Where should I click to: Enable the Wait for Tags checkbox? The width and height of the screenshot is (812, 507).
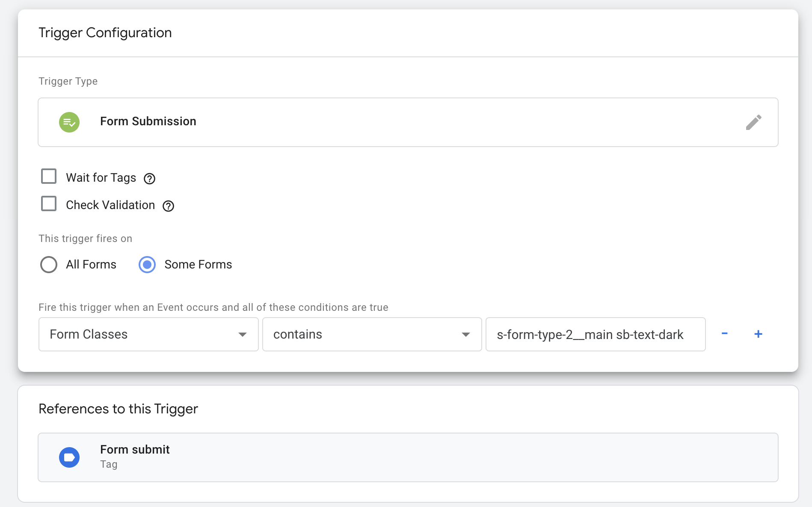pyautogui.click(x=49, y=176)
